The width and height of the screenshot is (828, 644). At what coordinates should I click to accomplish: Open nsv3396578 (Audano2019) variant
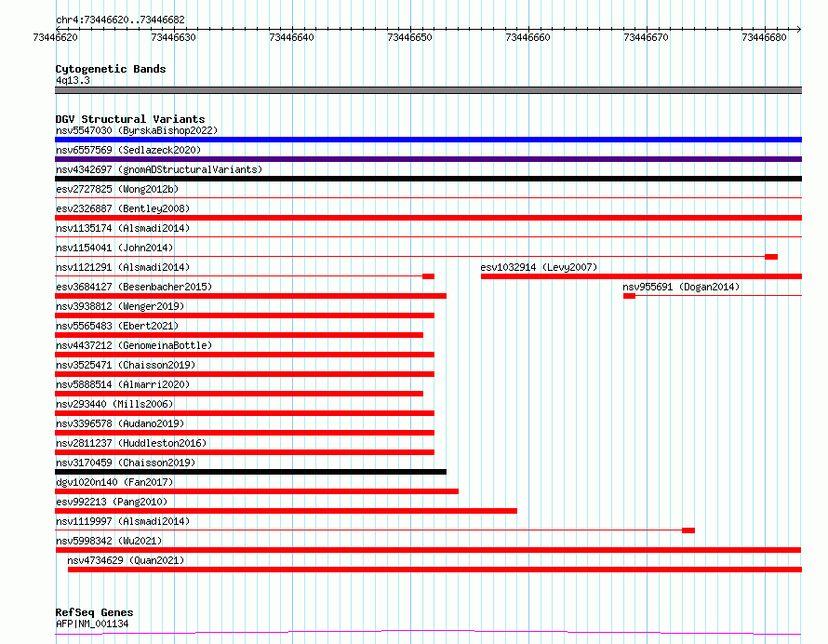point(120,423)
